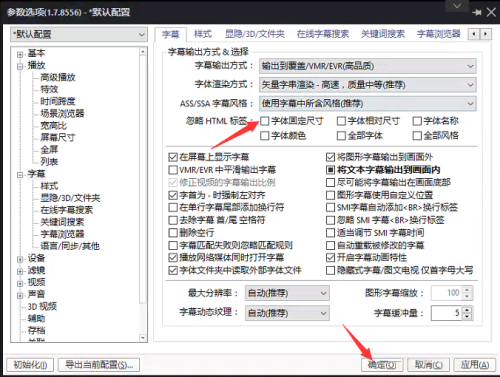Click the 导出当前配置(S)... button

click(99, 365)
